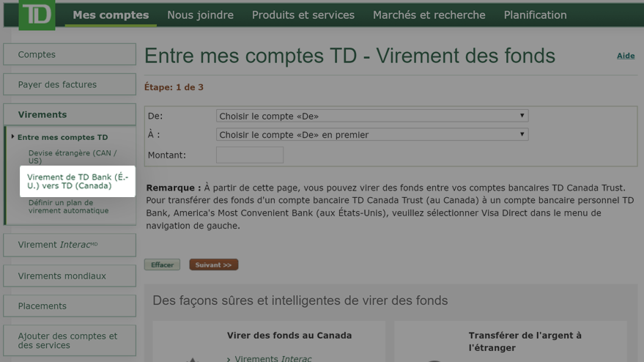Screen dimensions: 644x362
Task: Click Des façons sûres et intelligentes heading
Action: pos(300,300)
